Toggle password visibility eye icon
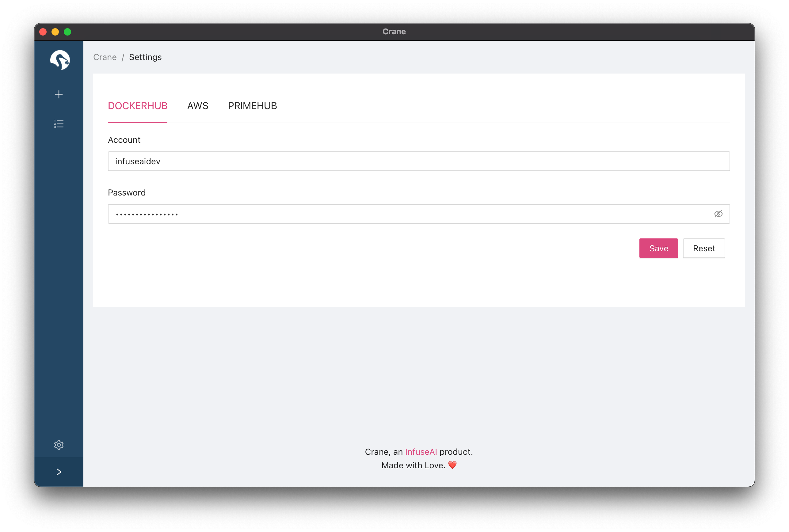Screen dimensions: 789x532 718,214
